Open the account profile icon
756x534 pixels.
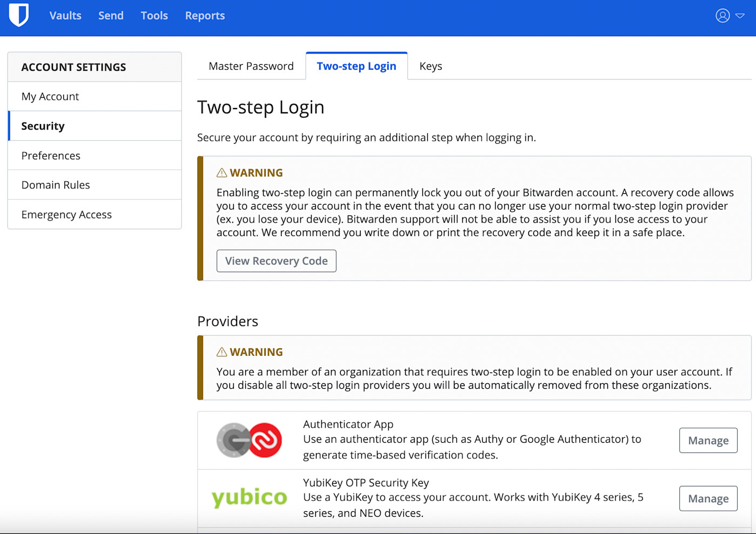click(x=722, y=16)
